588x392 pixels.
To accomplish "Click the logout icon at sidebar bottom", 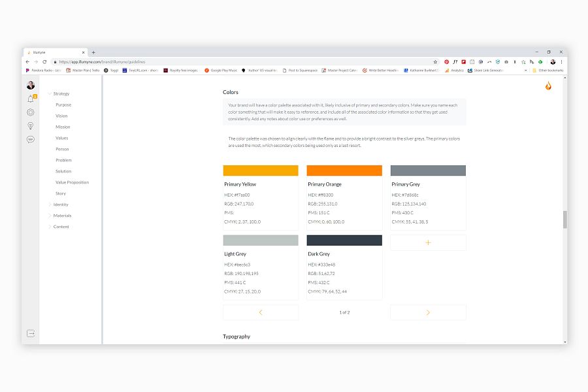I will [31, 333].
